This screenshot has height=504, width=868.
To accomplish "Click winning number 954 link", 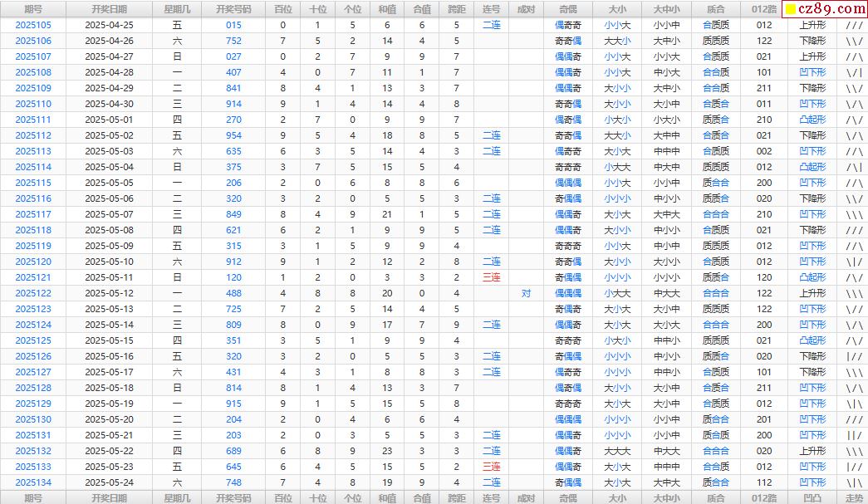I will point(233,135).
